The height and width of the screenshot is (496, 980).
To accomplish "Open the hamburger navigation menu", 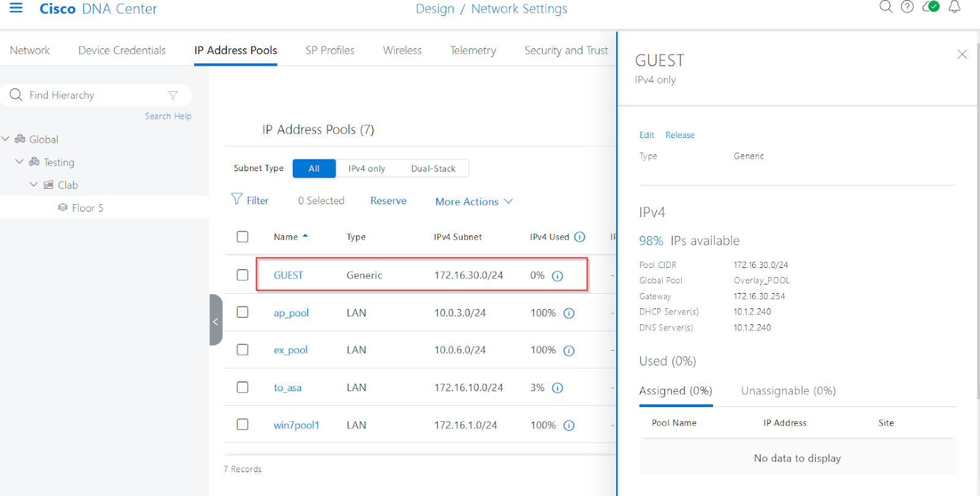I will coord(16,8).
